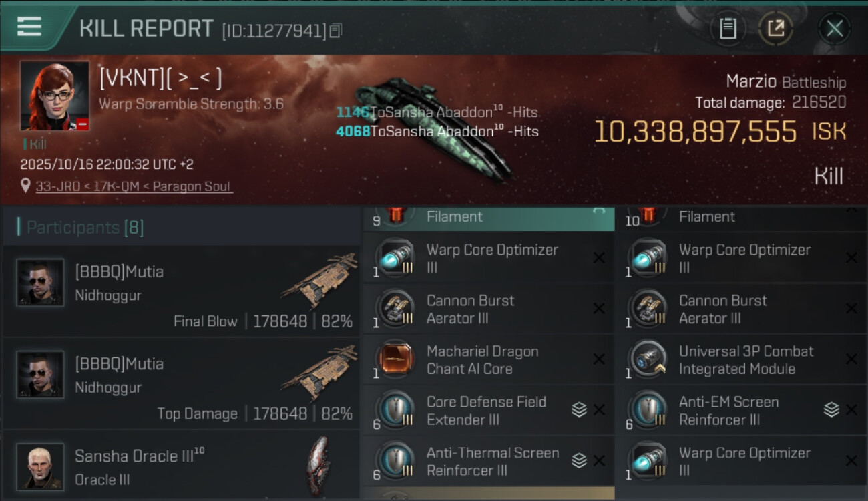This screenshot has height=501, width=868.
Task: Click the Universal 3P Combat Integrated Module icon
Action: tap(647, 359)
